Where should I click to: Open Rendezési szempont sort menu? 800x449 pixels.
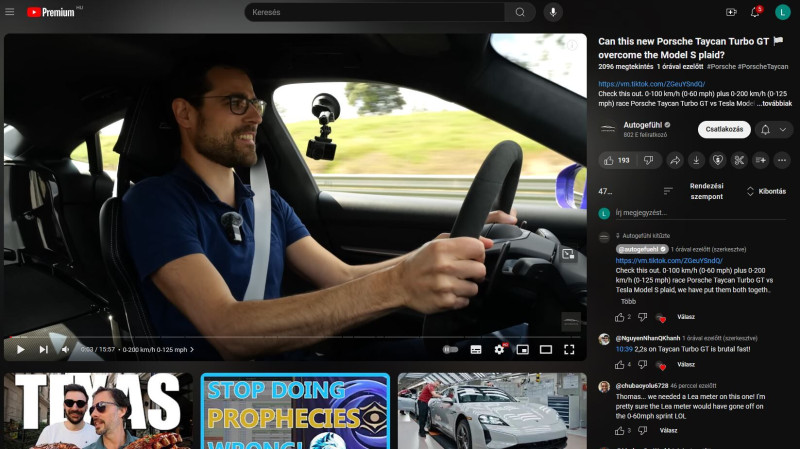click(x=693, y=191)
